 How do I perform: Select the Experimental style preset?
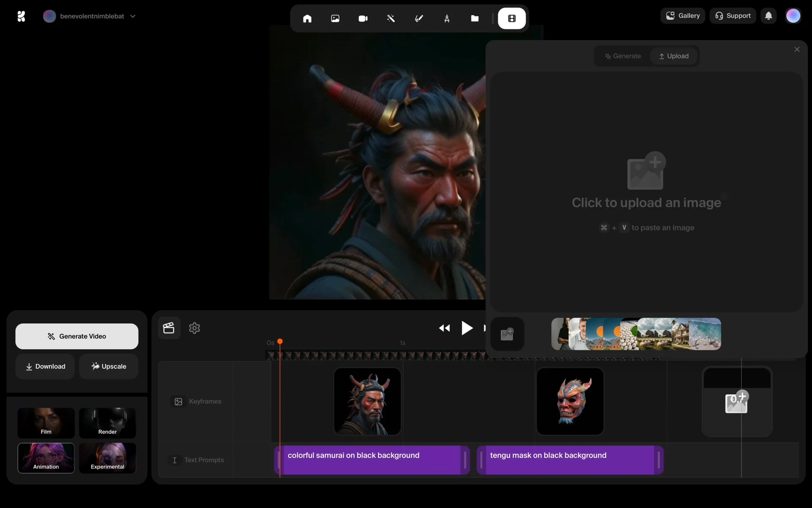coord(107,458)
